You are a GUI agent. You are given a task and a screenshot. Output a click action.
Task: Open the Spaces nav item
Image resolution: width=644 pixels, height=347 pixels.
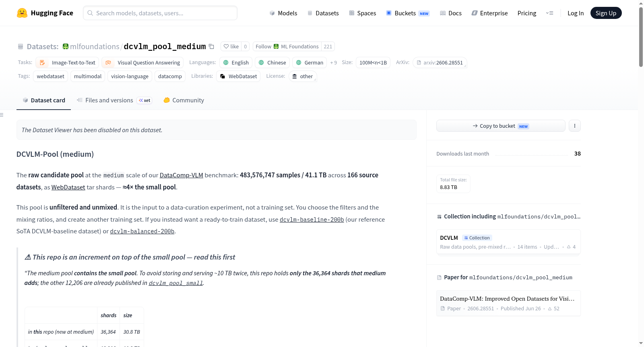(x=362, y=13)
